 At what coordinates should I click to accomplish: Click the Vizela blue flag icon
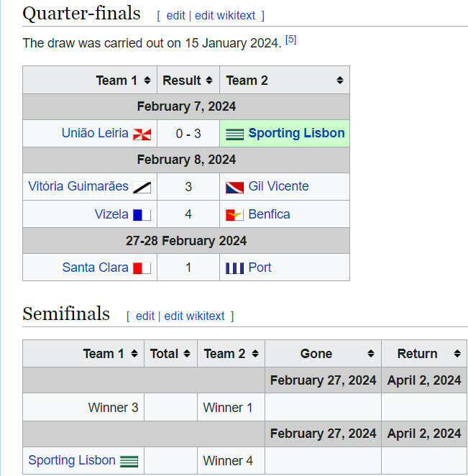tap(142, 214)
